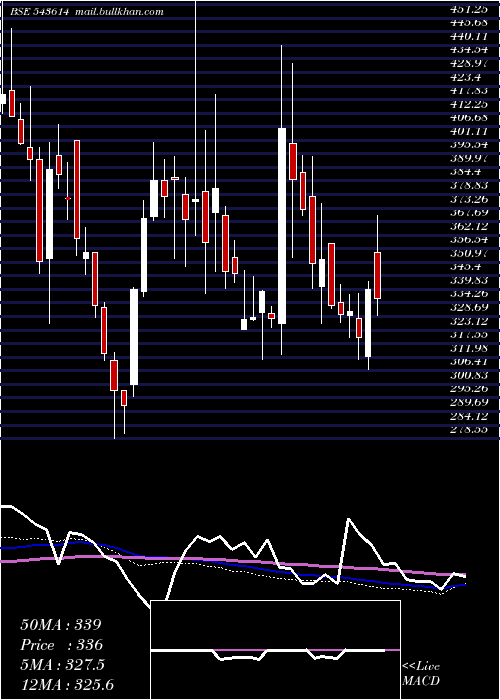The width and height of the screenshot is (500, 700).
Task: Click the 373.26 price axis label
Action: pyautogui.click(x=469, y=199)
